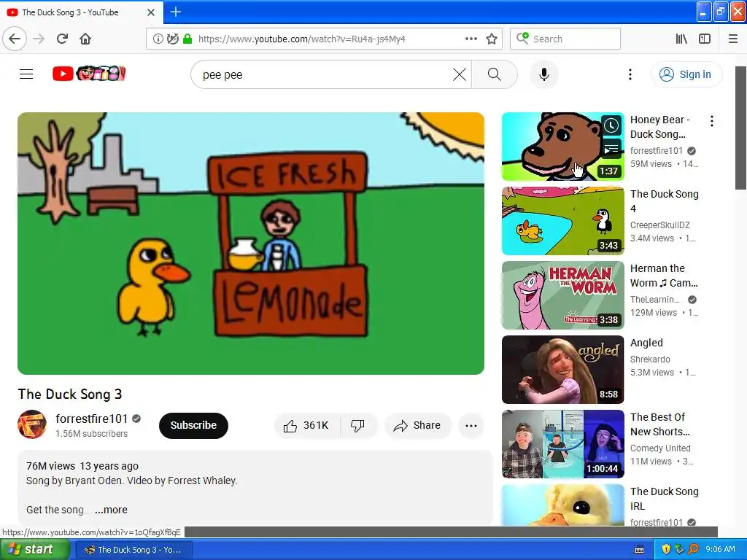Open The Duck Song IRL thumbnail
This screenshot has width=747, height=560.
tap(562, 505)
